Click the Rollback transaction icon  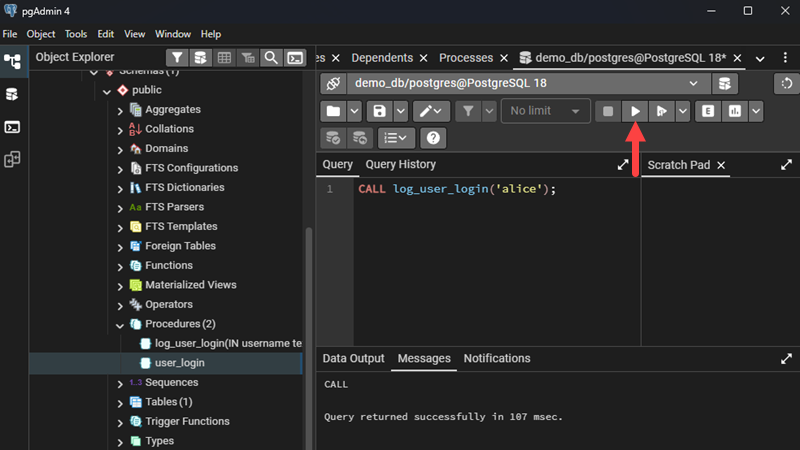click(360, 138)
